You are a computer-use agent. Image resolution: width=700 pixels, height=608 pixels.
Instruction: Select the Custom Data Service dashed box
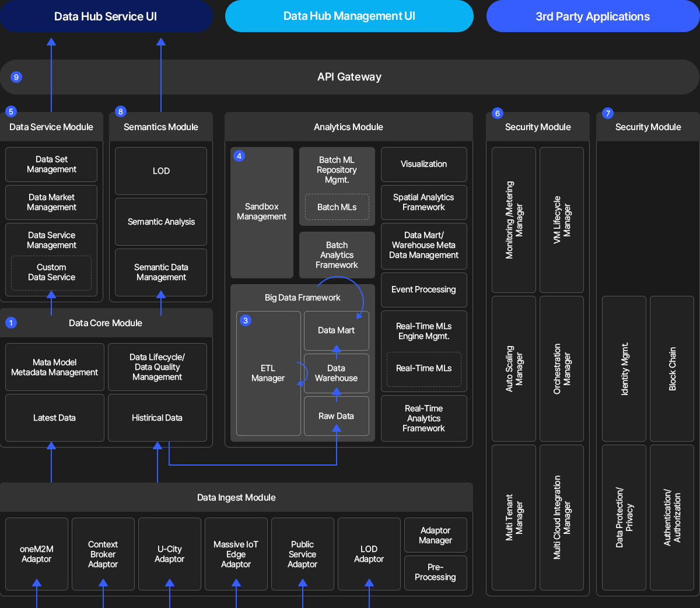tap(51, 272)
